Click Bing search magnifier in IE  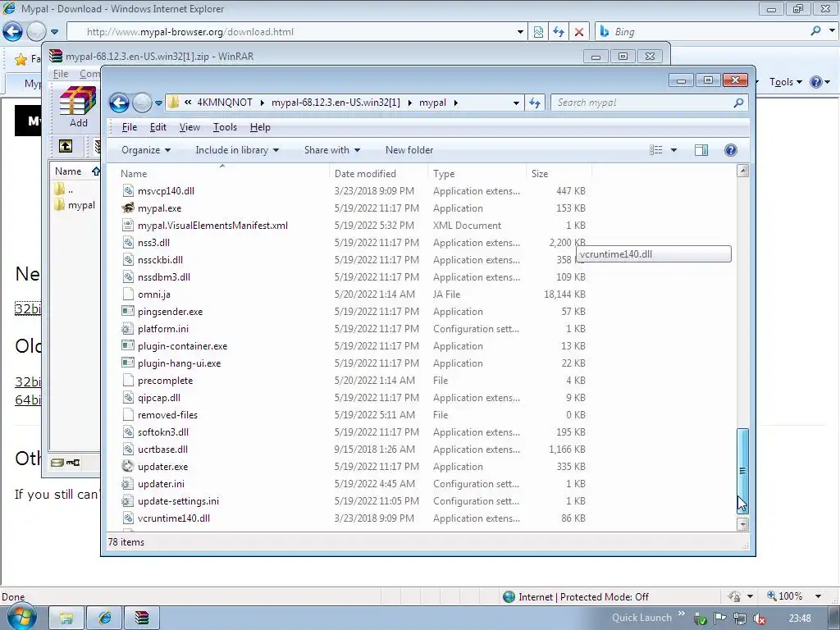coord(815,31)
